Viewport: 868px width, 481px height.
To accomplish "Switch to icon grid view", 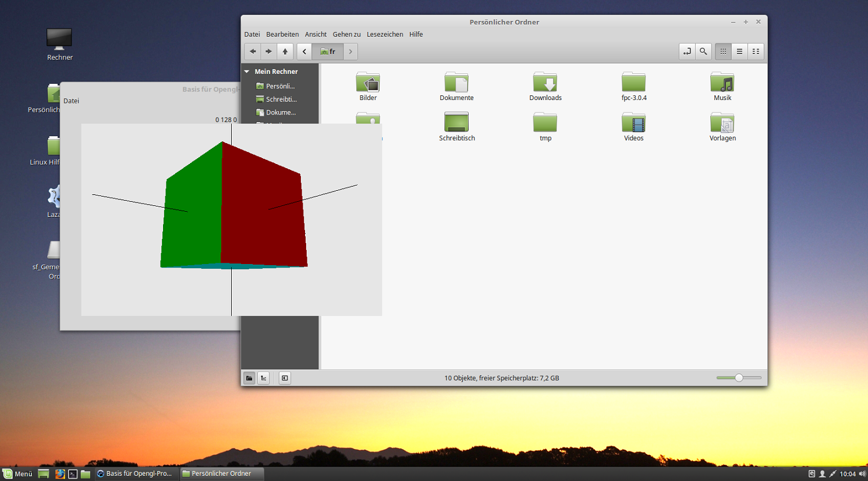I will [x=723, y=51].
